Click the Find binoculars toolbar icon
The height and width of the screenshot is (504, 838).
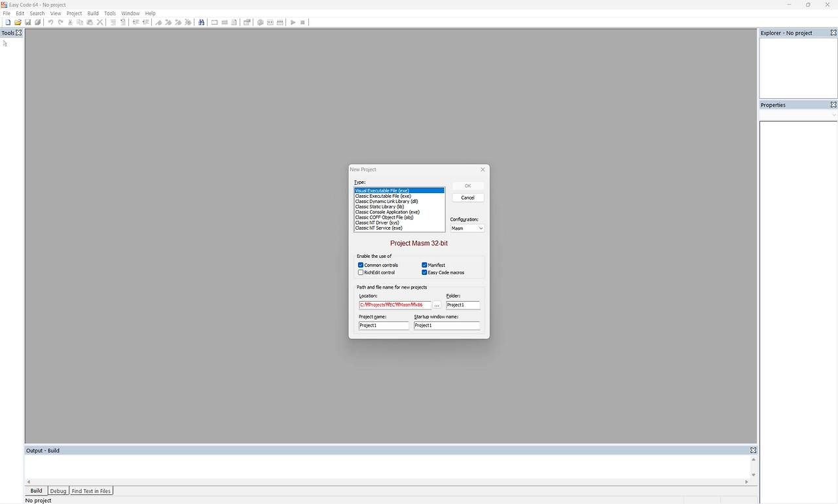[x=201, y=22]
